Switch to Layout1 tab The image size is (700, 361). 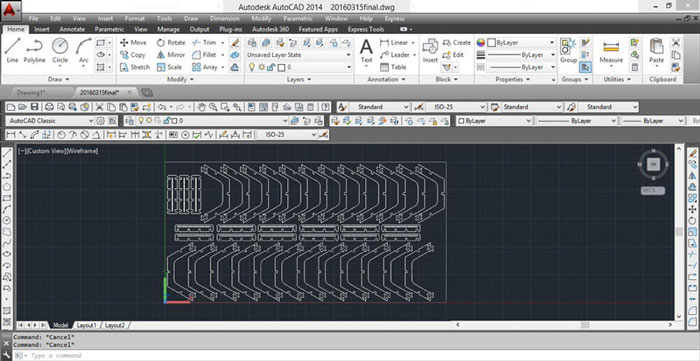click(86, 325)
